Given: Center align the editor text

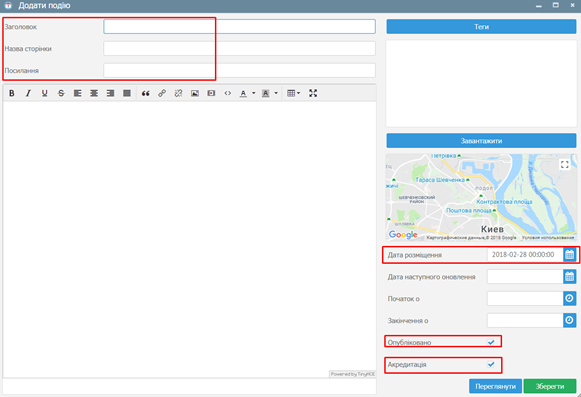Looking at the screenshot, I should click(94, 93).
